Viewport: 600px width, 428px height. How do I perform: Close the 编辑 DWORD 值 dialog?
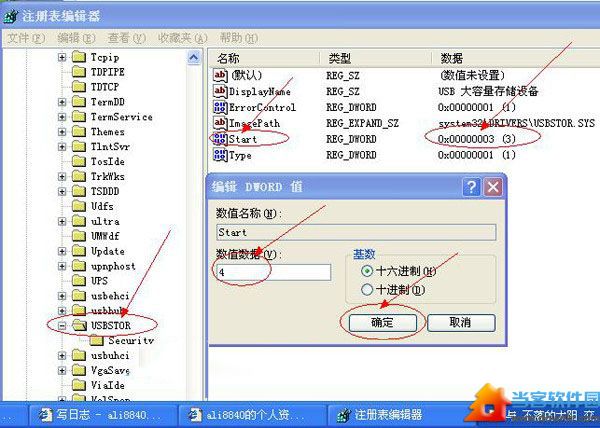click(493, 187)
